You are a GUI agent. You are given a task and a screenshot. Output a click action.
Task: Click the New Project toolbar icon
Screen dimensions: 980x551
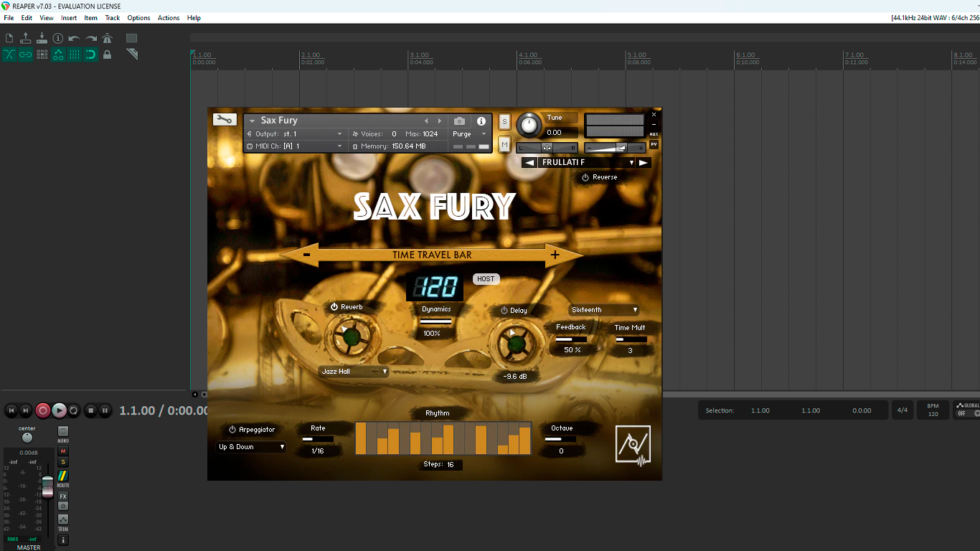tap(9, 38)
